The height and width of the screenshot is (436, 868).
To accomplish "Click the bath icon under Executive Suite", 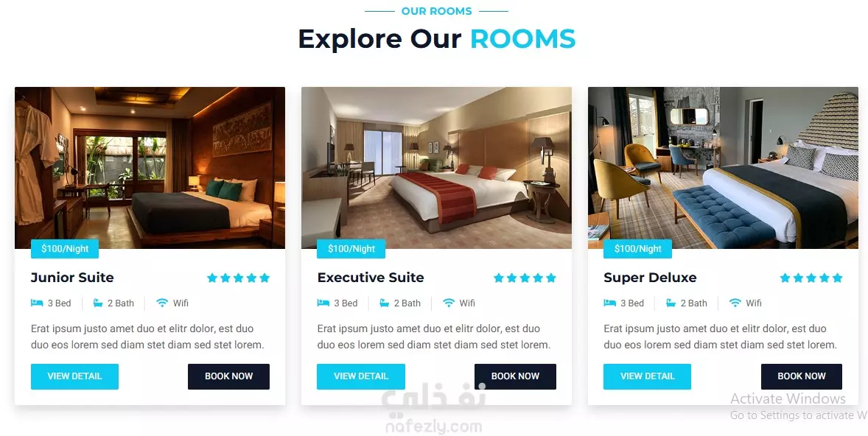I will (x=384, y=303).
